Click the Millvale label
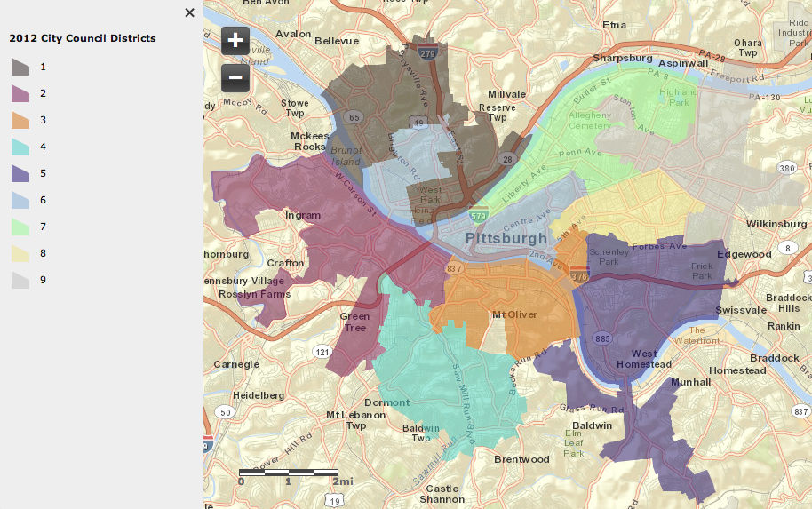812x509 pixels. [506, 94]
